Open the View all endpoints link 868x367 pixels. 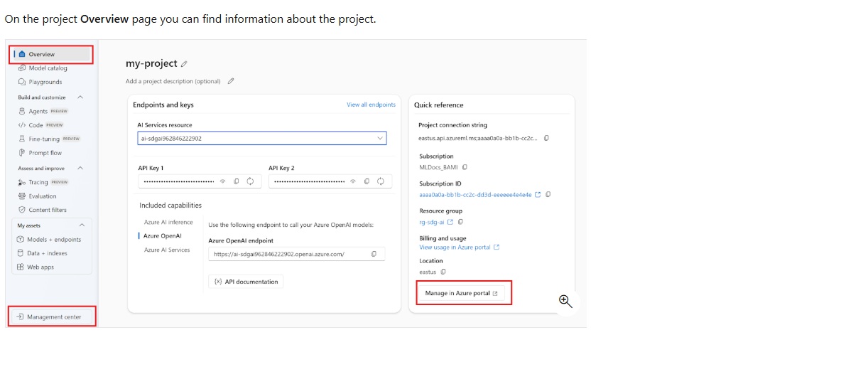(371, 105)
